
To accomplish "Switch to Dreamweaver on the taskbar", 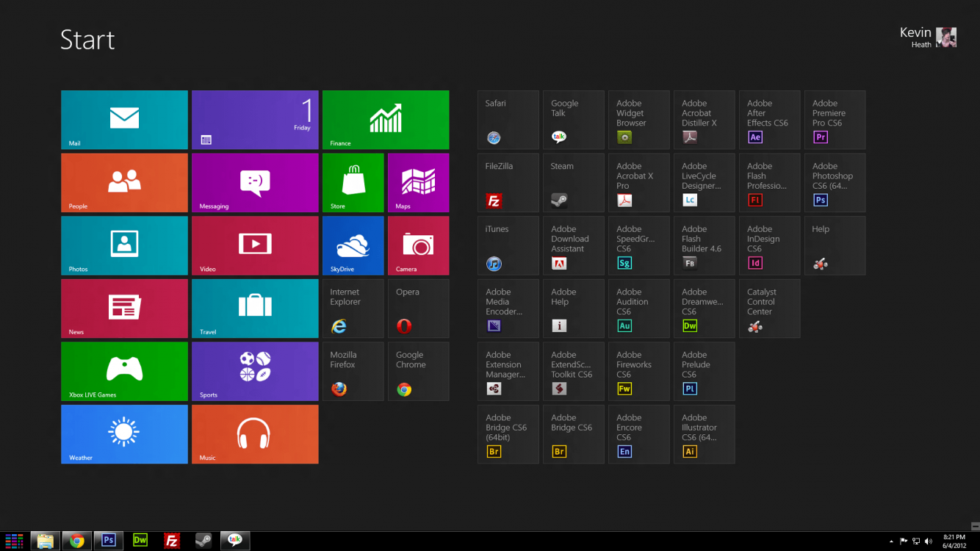I will click(x=140, y=541).
